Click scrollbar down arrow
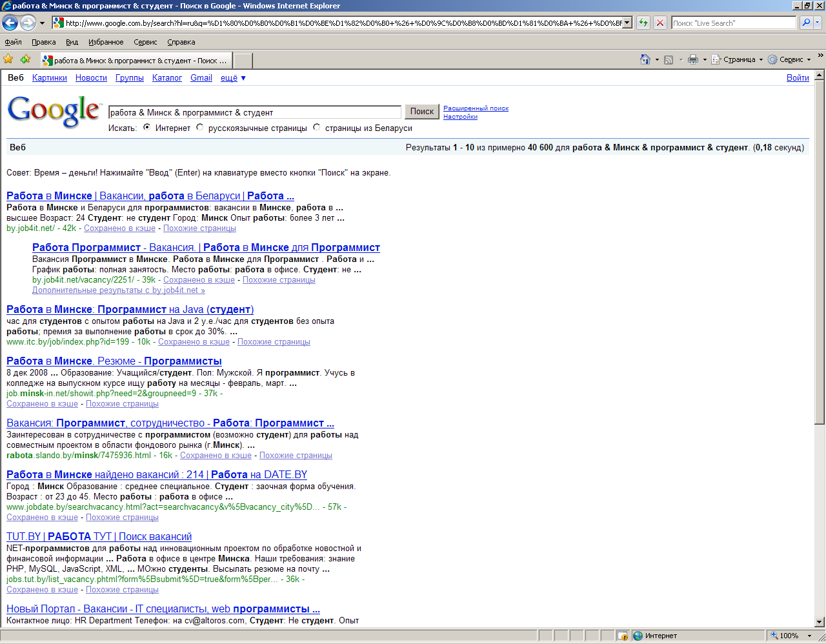The height and width of the screenshot is (644, 826). pyautogui.click(x=820, y=622)
